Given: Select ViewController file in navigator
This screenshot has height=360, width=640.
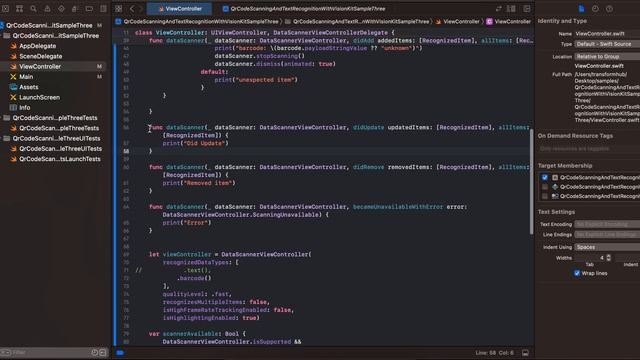Looking at the screenshot, I should pos(40,67).
